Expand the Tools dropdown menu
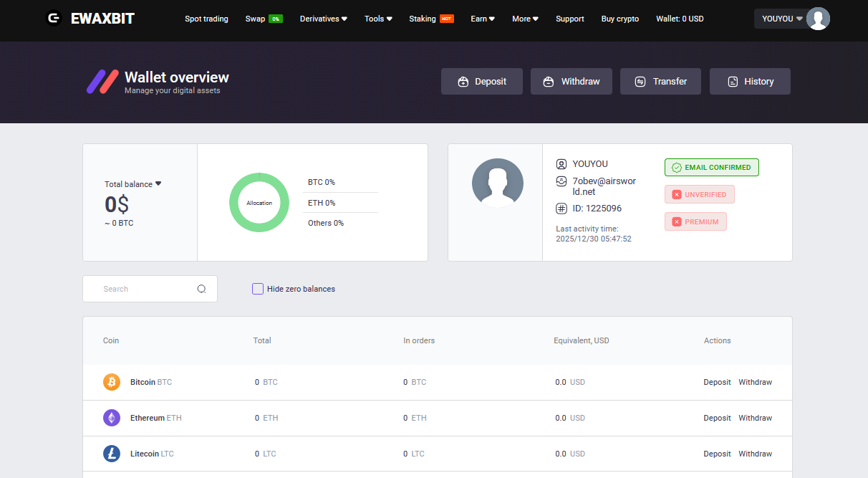The height and width of the screenshot is (478, 868). [x=378, y=19]
